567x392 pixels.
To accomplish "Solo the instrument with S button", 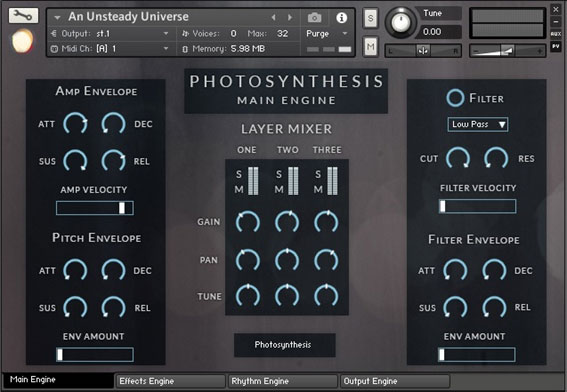I will tap(370, 18).
